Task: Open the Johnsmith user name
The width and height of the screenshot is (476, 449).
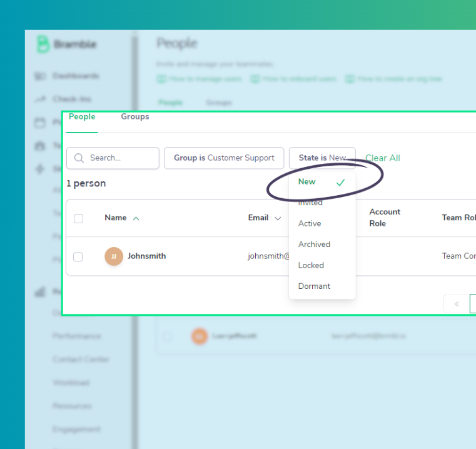Action: coord(146,256)
